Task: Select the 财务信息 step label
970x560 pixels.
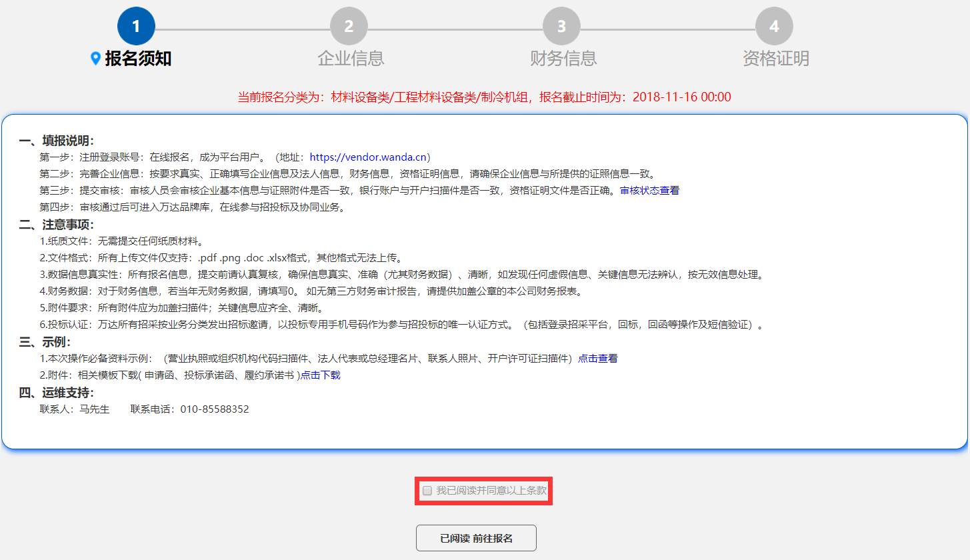Action: tap(563, 59)
